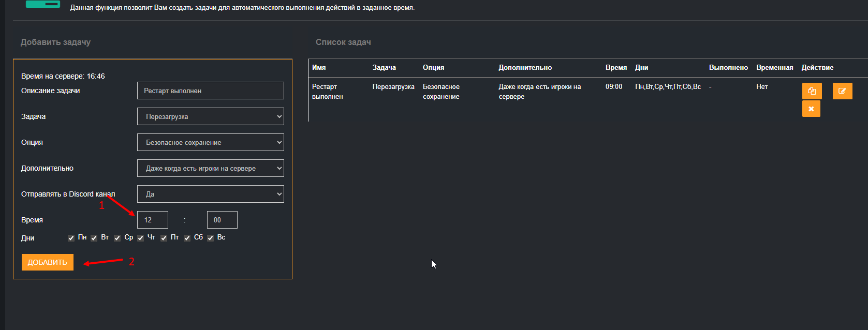
Task: Uncheck the Пт day checkbox
Action: tap(164, 238)
